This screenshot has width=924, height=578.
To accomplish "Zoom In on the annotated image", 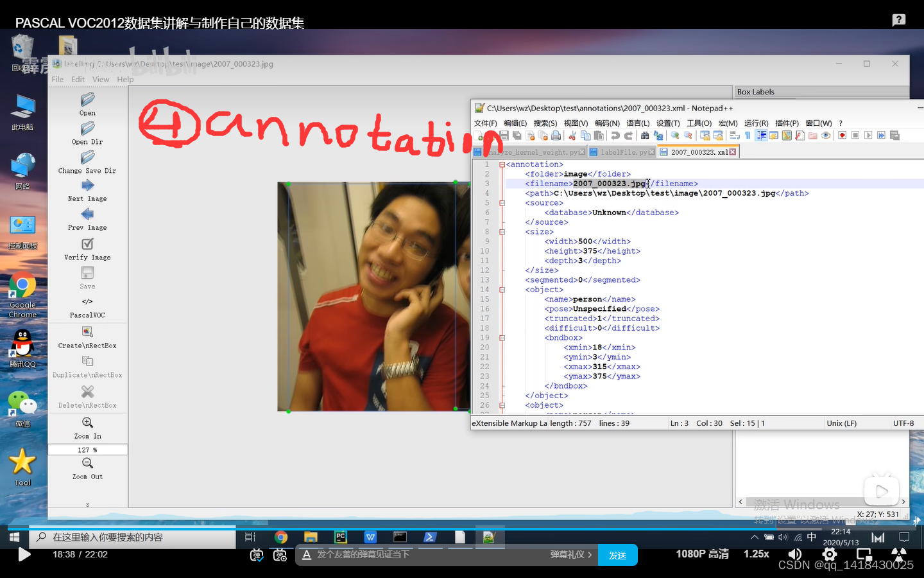I will click(x=87, y=427).
